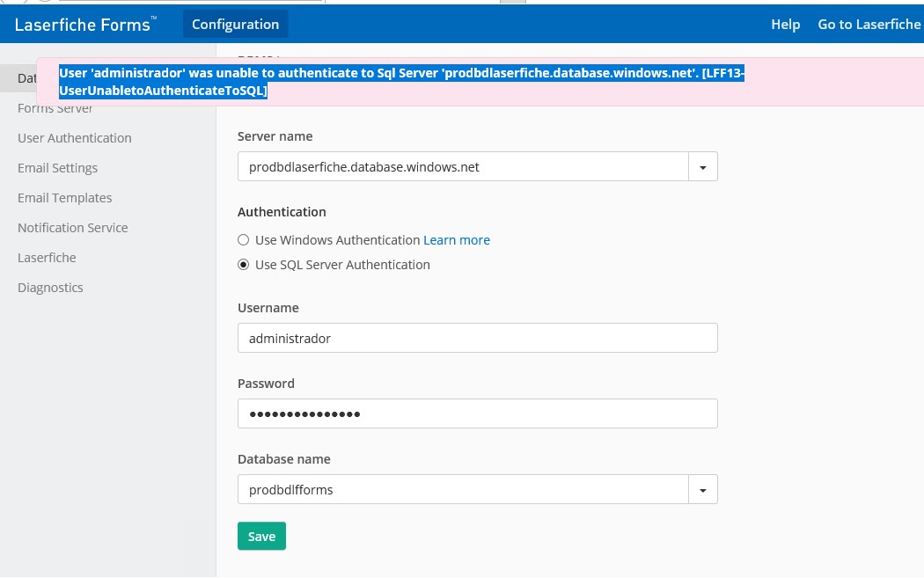Open User Authentication settings
The height and width of the screenshot is (578, 924).
point(75,138)
